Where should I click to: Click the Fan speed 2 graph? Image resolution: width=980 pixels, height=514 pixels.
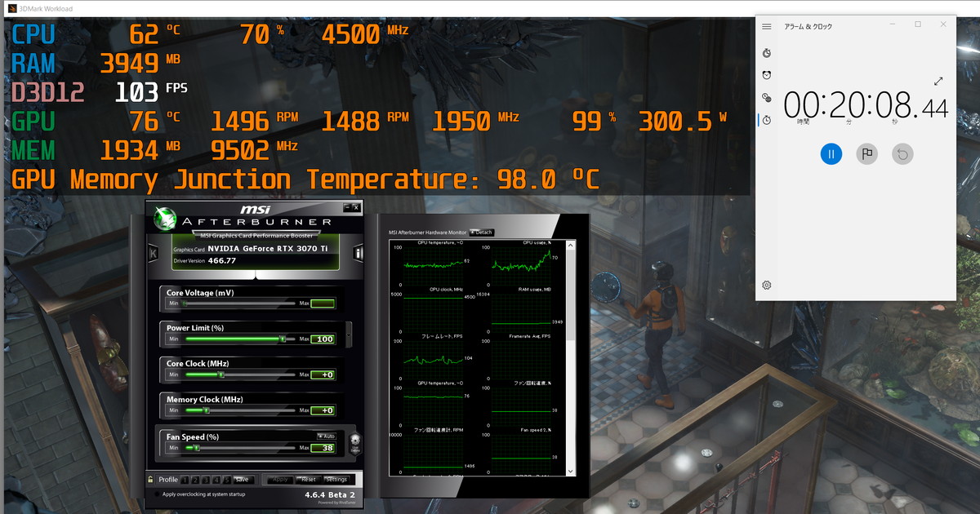520,453
